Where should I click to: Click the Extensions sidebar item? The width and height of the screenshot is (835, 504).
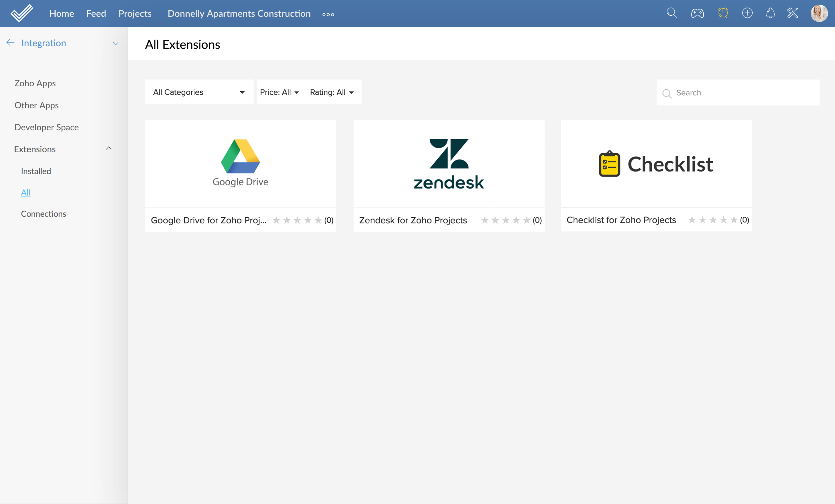pyautogui.click(x=35, y=149)
